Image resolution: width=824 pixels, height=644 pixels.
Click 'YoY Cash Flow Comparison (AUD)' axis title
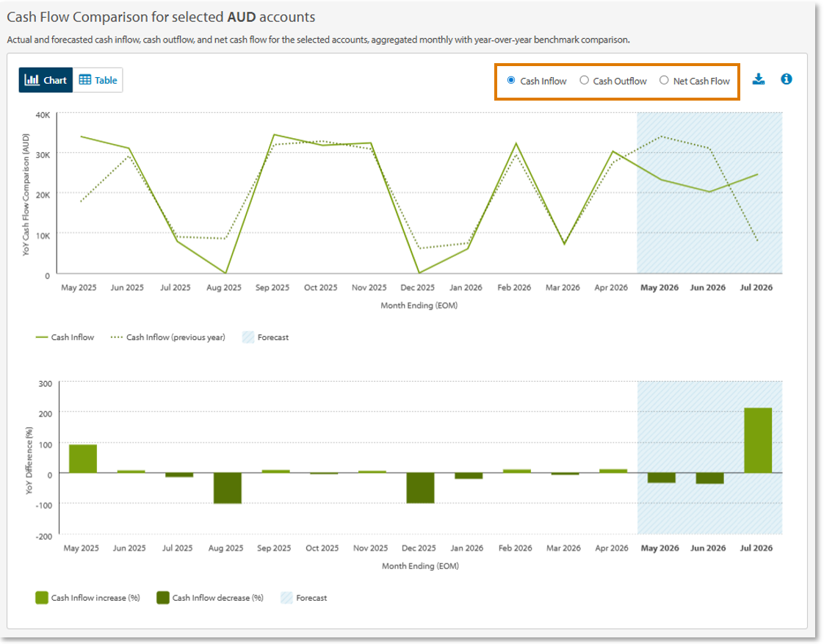pos(26,195)
